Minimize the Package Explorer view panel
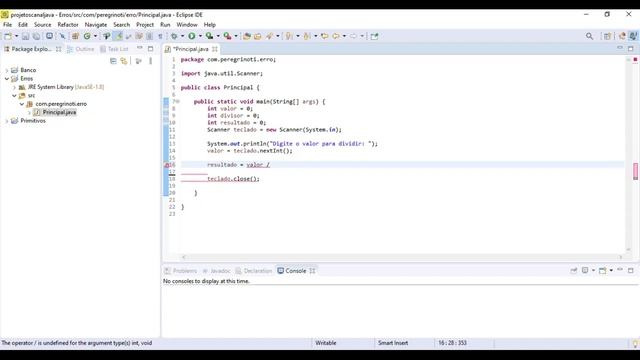Screen dimensions: 640x360 tap(140, 49)
